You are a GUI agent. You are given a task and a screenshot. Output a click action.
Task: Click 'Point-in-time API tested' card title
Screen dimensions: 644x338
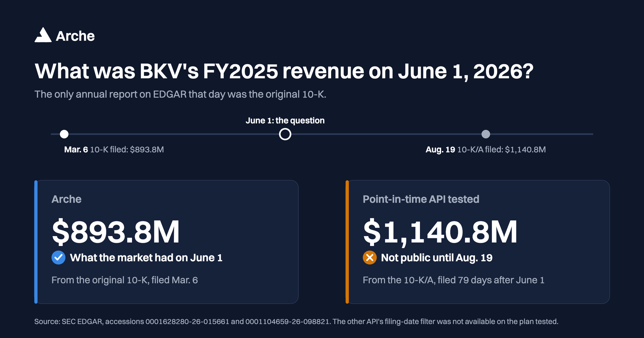(x=421, y=199)
